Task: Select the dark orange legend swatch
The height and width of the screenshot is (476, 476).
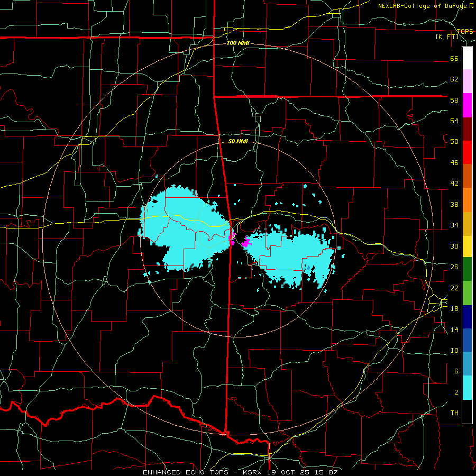Action: coord(467,176)
